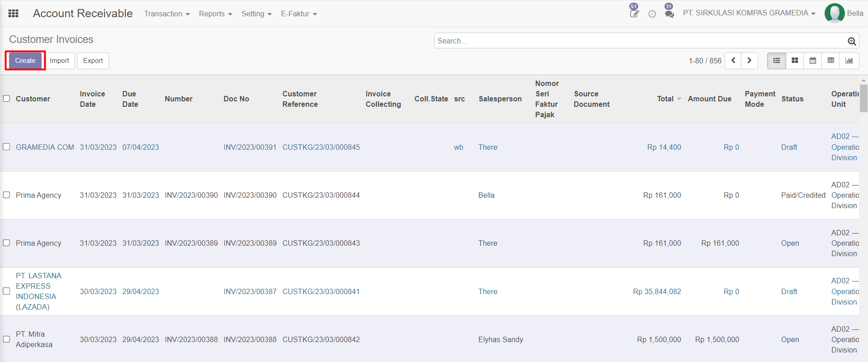This screenshot has width=868, height=362.
Task: Select PT. Mitra Adiperkasa row checkbox
Action: (x=6, y=339)
